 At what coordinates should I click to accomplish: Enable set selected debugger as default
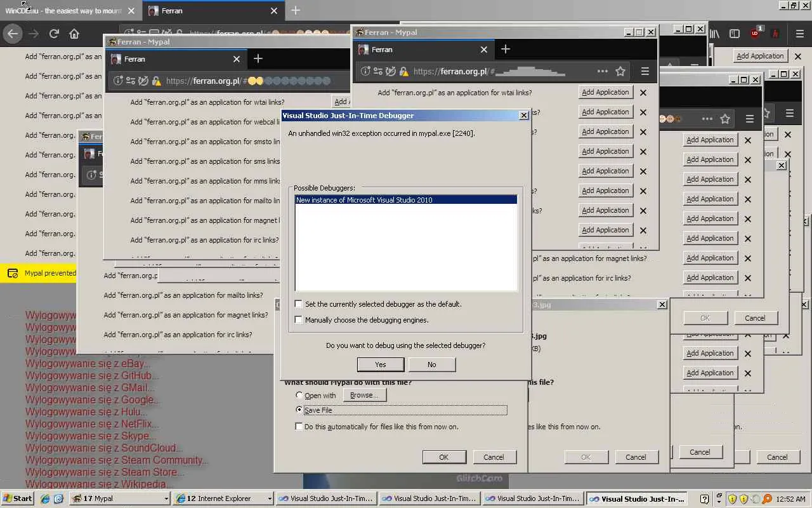tap(299, 304)
